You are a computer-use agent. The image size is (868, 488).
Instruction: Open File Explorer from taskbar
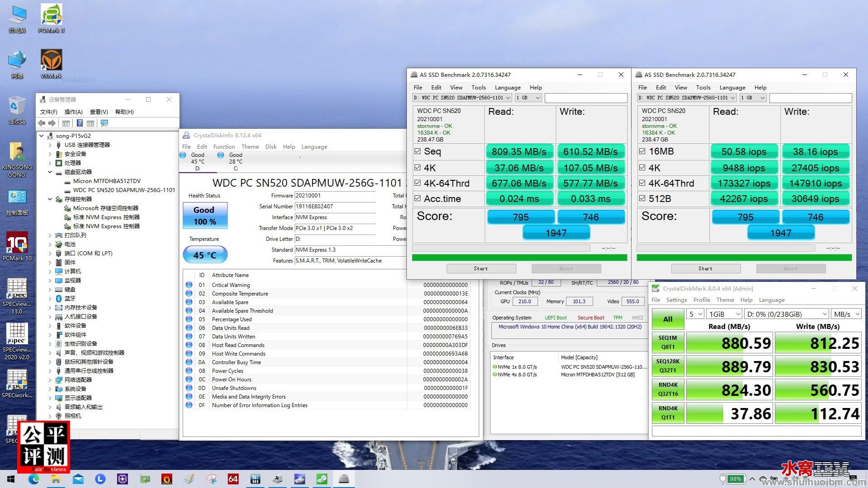pyautogui.click(x=56, y=479)
